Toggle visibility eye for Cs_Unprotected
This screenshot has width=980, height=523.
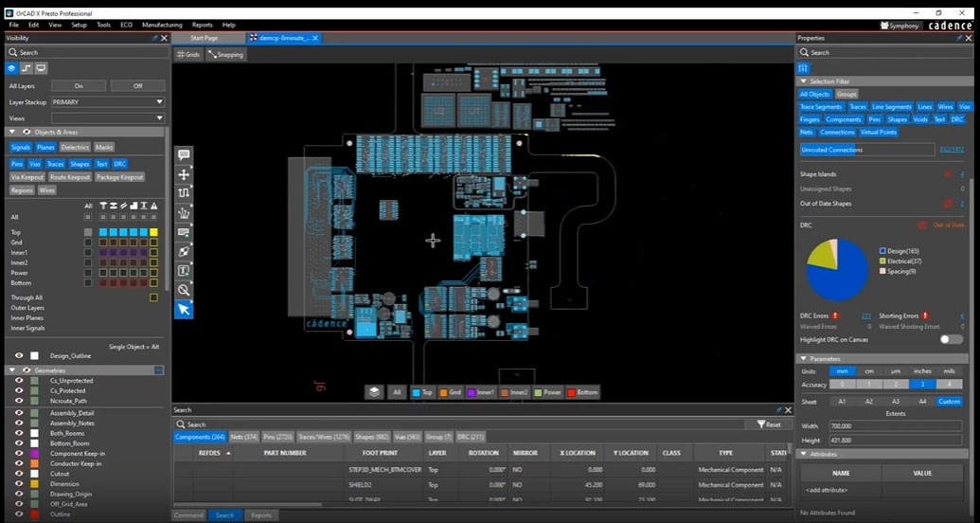pyautogui.click(x=19, y=380)
